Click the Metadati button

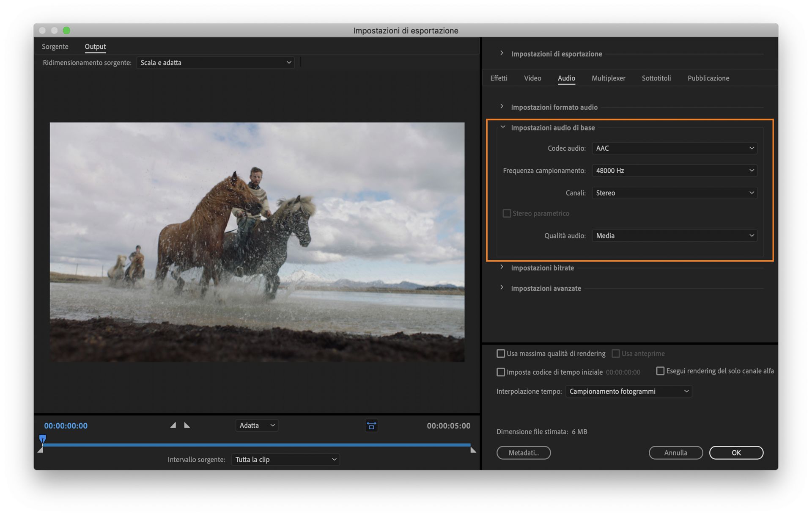click(x=523, y=453)
